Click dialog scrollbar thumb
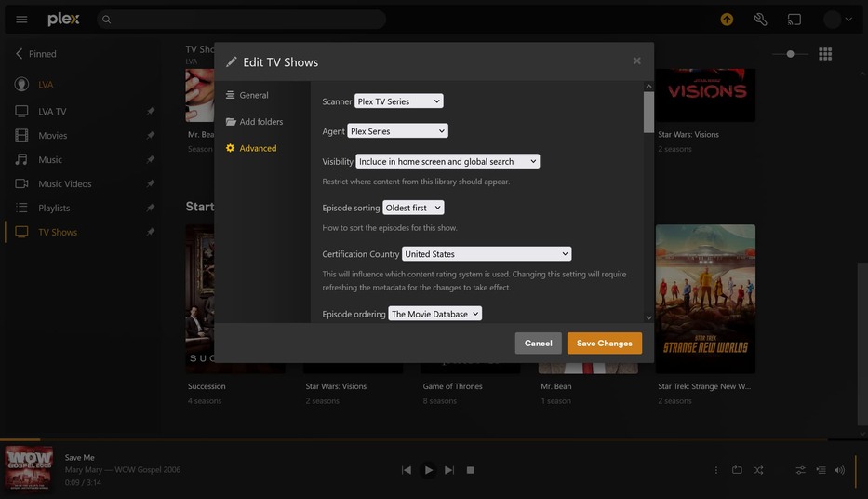The width and height of the screenshot is (868, 499). [x=648, y=113]
